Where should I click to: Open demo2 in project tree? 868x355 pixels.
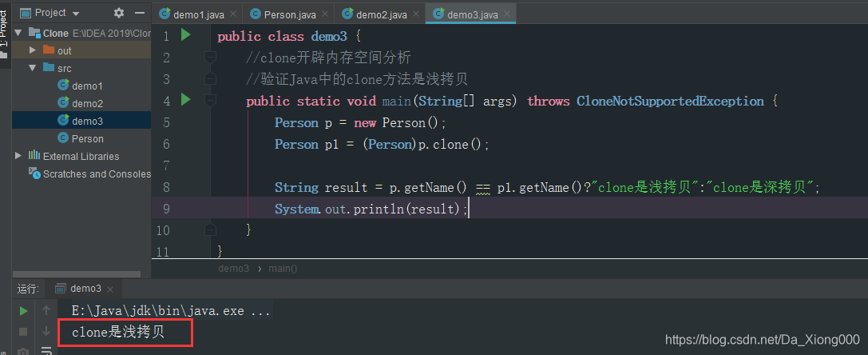[x=81, y=103]
